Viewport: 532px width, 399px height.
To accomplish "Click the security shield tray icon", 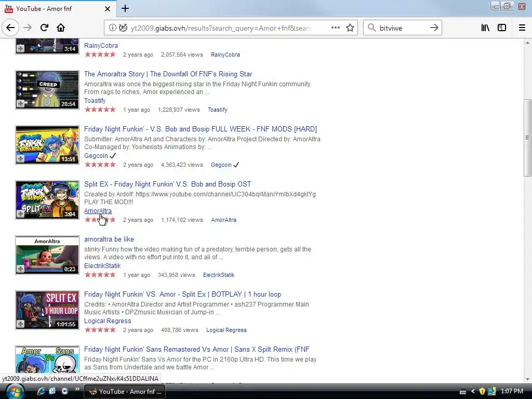I will click(482, 392).
